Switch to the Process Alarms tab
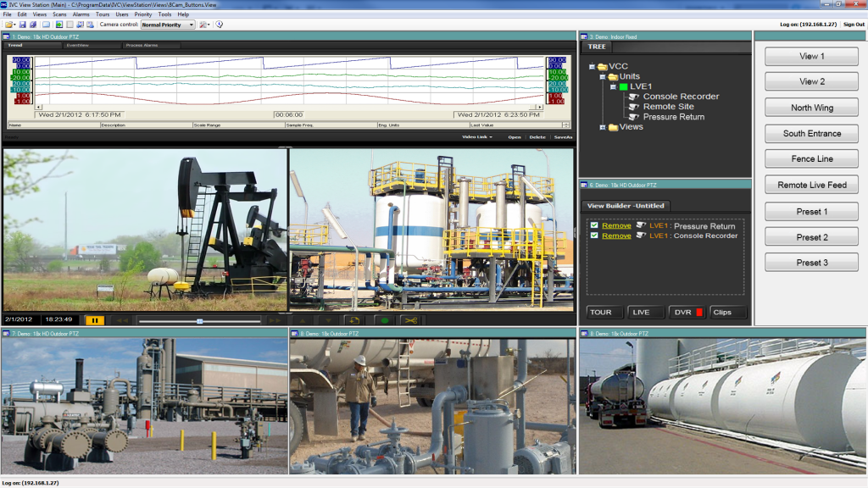This screenshot has width=868, height=488. pyautogui.click(x=141, y=45)
